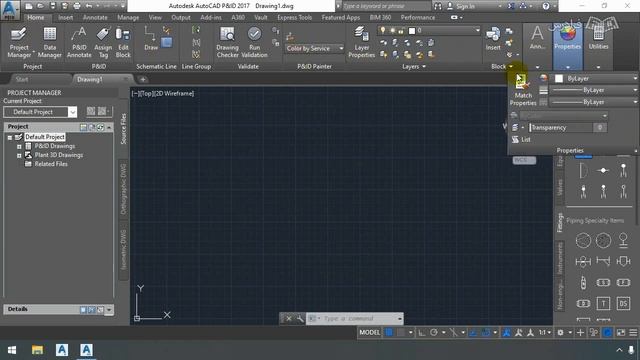Click the keyword search box in title bar

coord(387,6)
